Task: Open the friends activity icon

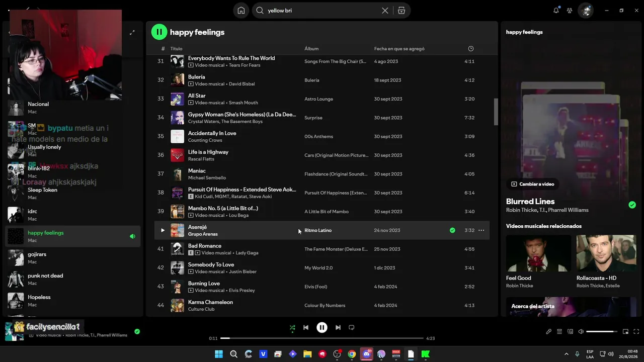Action: click(570, 11)
